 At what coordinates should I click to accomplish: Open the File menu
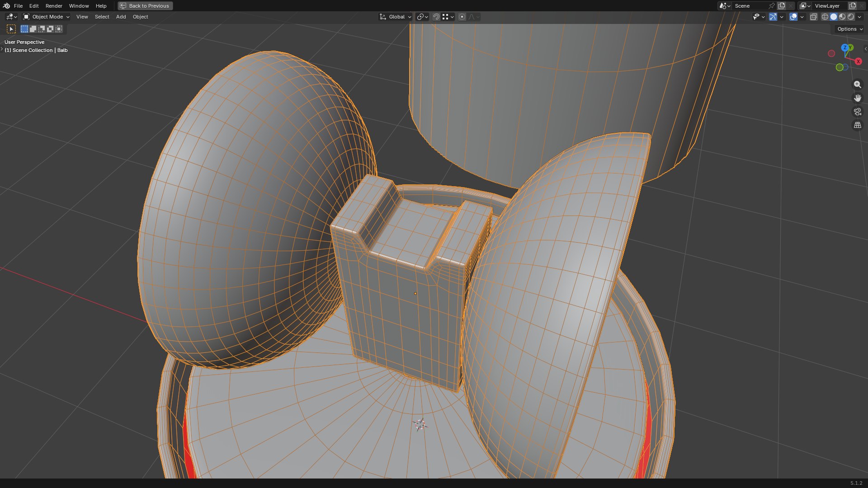pos(18,6)
